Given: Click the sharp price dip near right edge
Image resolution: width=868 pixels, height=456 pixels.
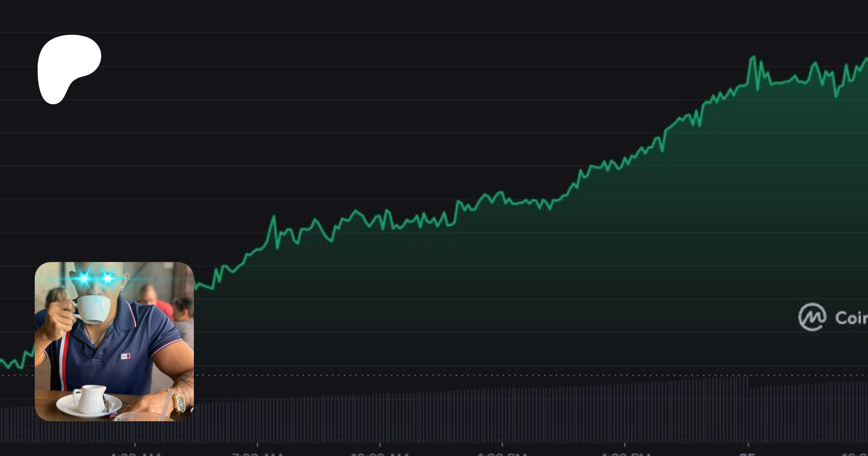Looking at the screenshot, I should 836,96.
